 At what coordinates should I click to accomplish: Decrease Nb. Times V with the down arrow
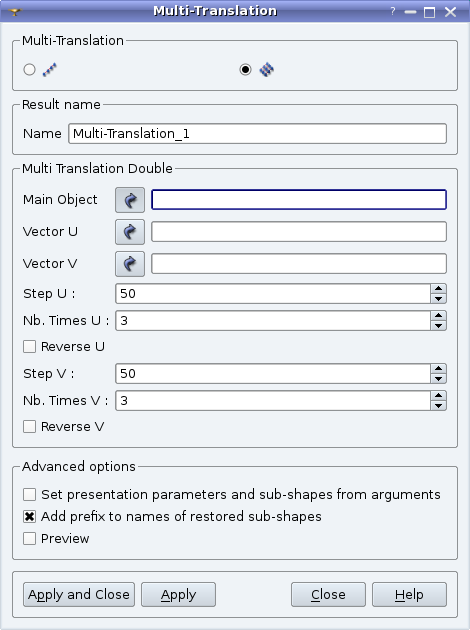[x=438, y=406]
